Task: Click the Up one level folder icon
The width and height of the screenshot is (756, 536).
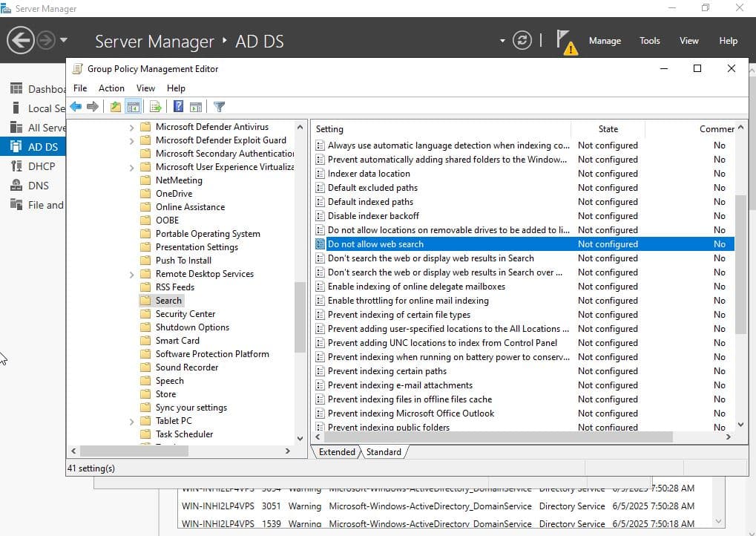Action: [x=116, y=107]
